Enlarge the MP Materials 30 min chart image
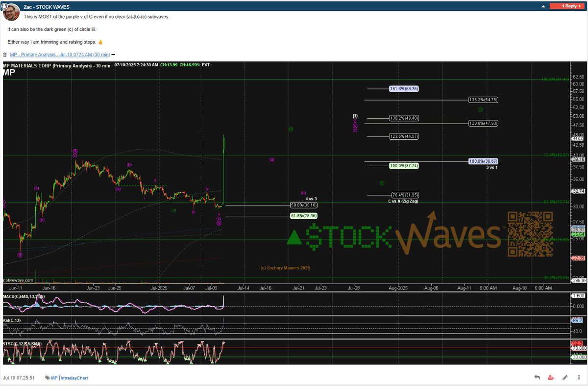Screen dimensions: 588x386 point(294,213)
